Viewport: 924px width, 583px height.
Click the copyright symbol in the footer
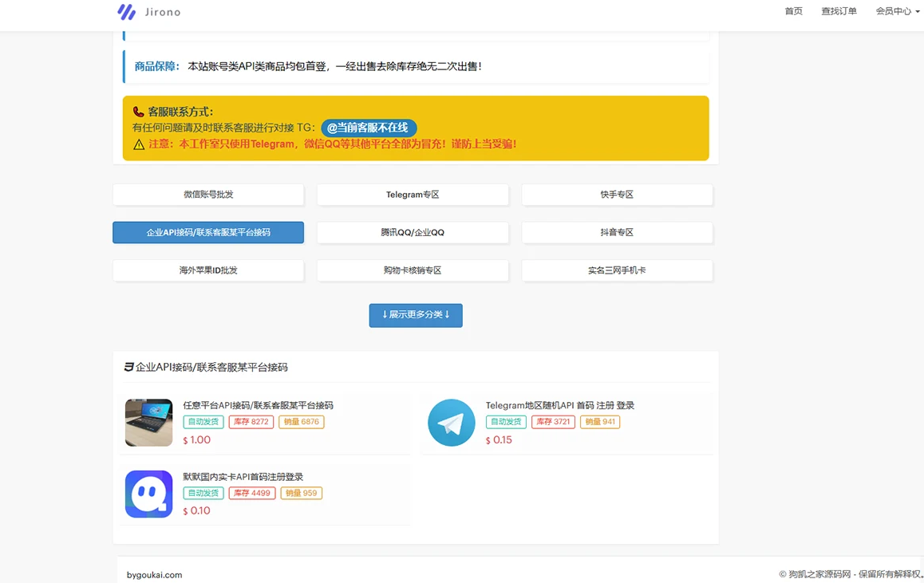(x=781, y=573)
